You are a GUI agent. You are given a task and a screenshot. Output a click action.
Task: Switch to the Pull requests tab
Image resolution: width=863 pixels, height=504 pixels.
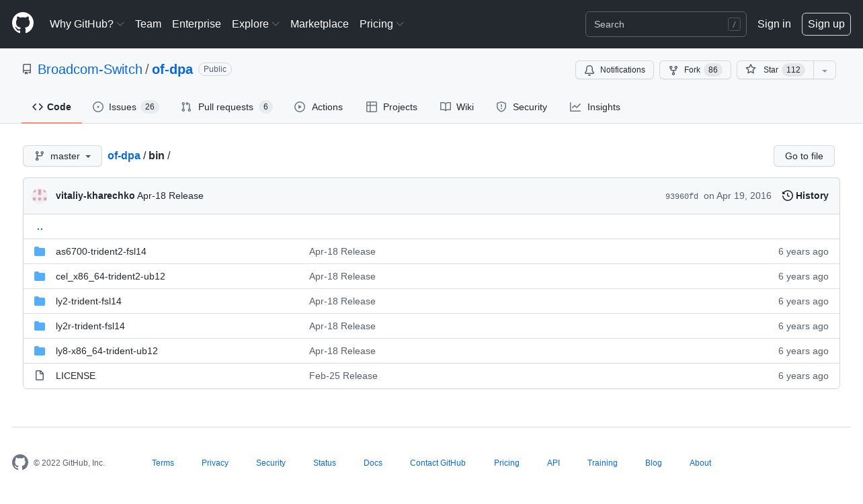(227, 107)
